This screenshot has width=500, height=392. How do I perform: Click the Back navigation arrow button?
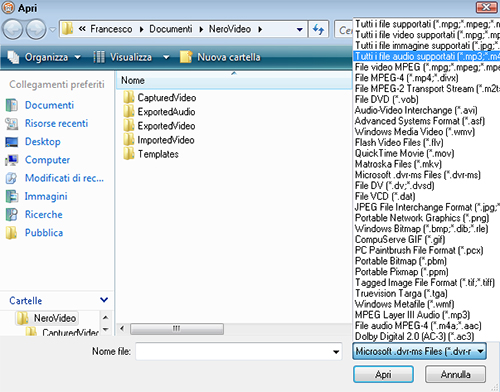13,29
